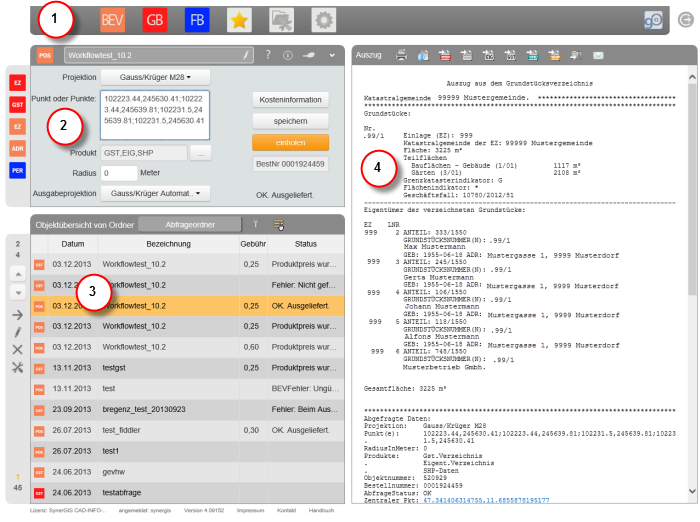The height and width of the screenshot is (522, 700).
Task: Collapse query panel with chevron
Action: pyautogui.click(x=332, y=55)
